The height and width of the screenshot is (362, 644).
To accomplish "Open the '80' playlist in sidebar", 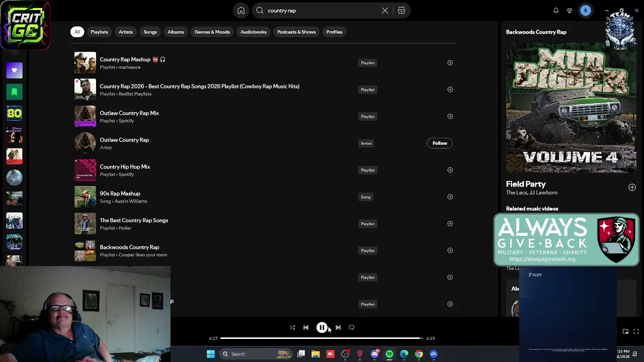I will [14, 113].
